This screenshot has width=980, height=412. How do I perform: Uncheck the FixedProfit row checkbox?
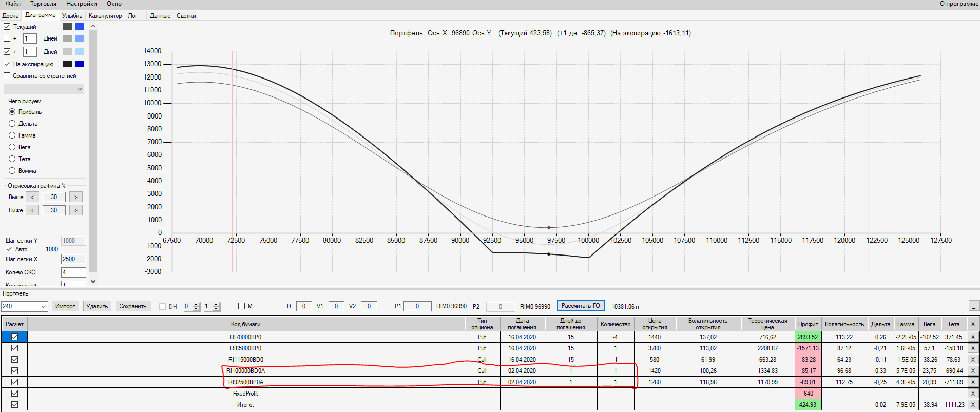(x=14, y=394)
